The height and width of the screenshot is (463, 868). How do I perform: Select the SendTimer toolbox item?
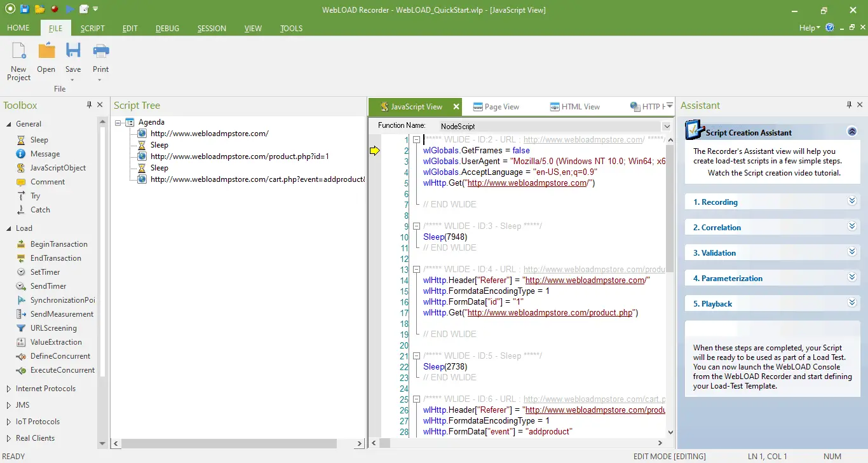pos(48,286)
